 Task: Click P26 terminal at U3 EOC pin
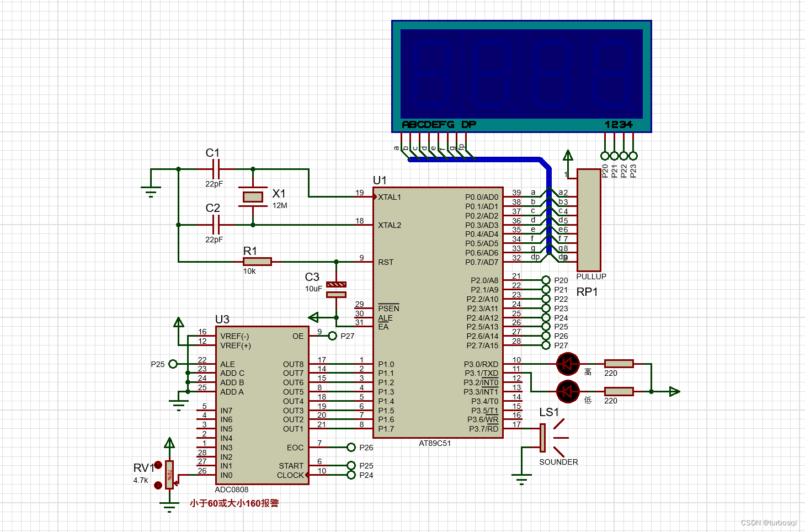click(351, 447)
